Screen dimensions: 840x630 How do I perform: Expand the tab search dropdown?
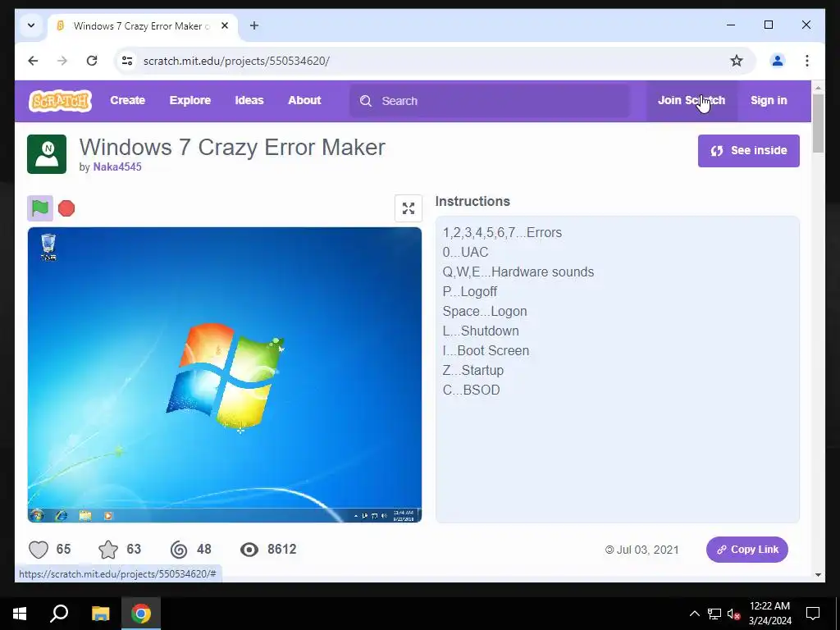pos(31,25)
